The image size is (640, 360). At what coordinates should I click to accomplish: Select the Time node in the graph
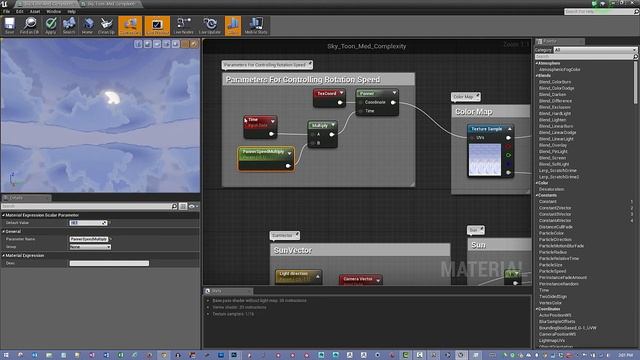click(x=260, y=127)
